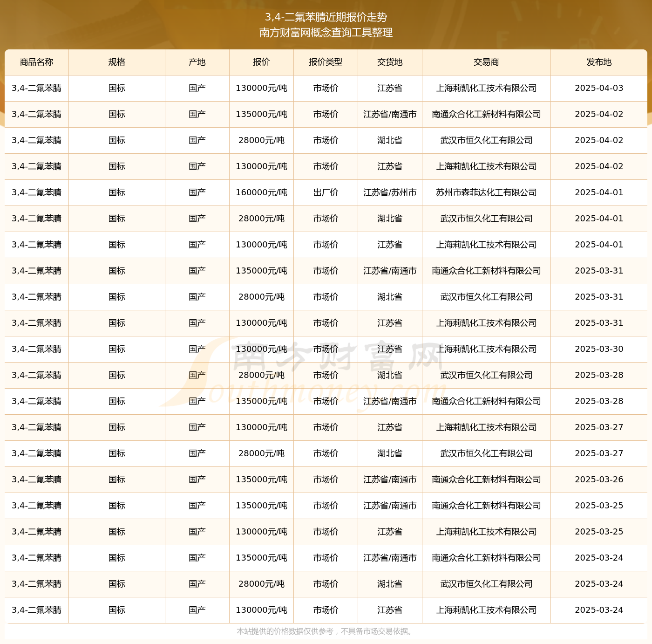
Task: Click '130000元/吨' in the 2025-04-01 row
Action: (x=261, y=245)
